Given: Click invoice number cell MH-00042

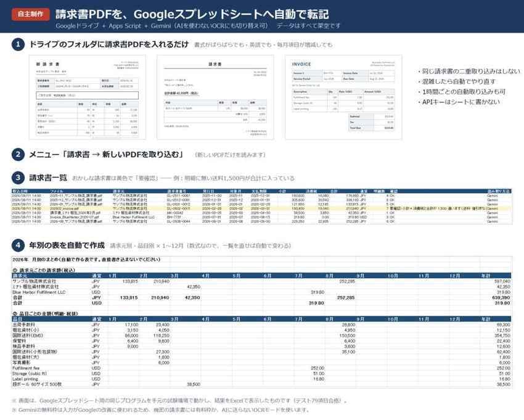Looking at the screenshot, I should click(x=176, y=213).
